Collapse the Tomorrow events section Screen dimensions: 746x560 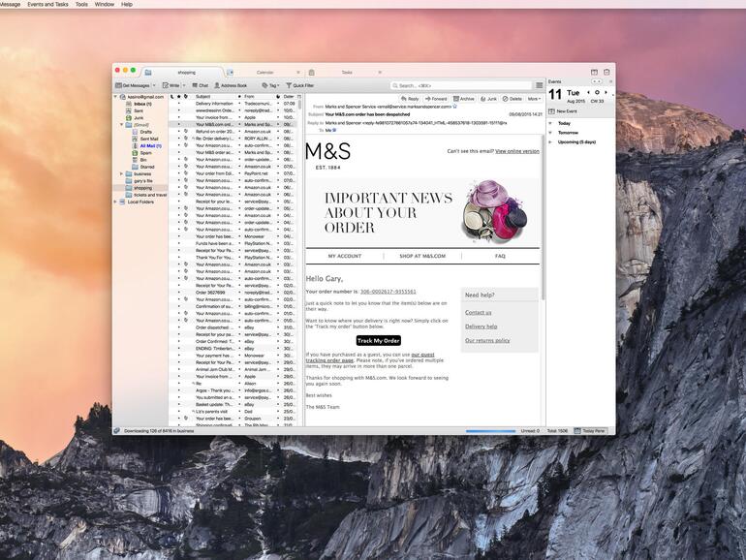550,133
